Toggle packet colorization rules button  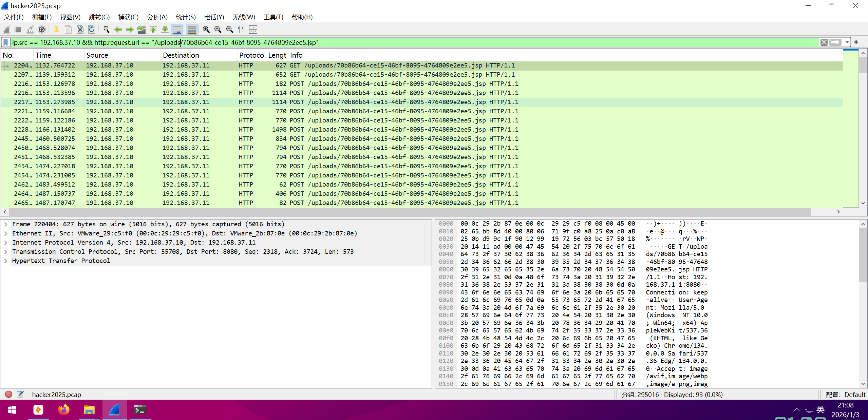click(192, 30)
